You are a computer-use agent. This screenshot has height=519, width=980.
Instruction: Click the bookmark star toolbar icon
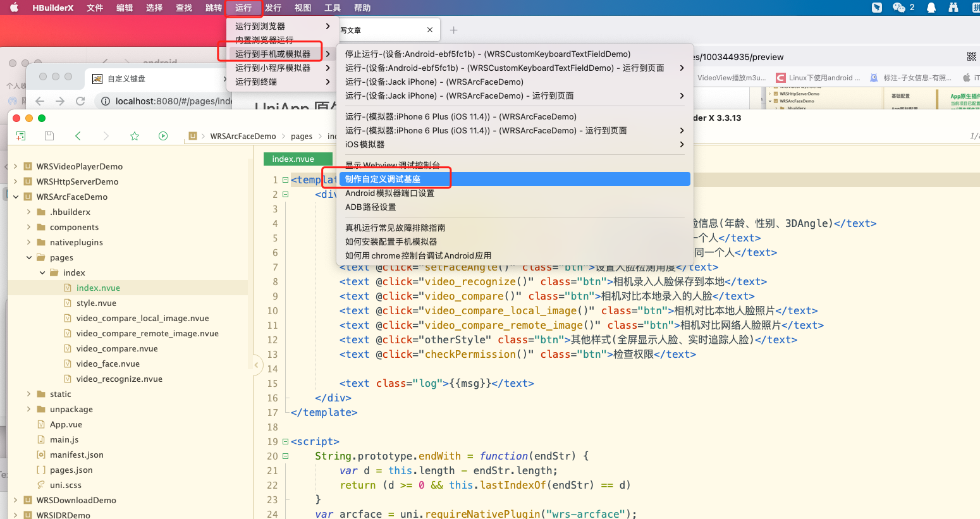click(x=135, y=136)
